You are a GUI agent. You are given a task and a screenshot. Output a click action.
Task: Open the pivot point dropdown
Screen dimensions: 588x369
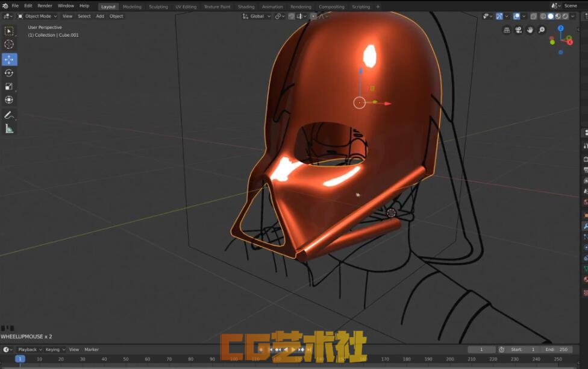click(280, 16)
